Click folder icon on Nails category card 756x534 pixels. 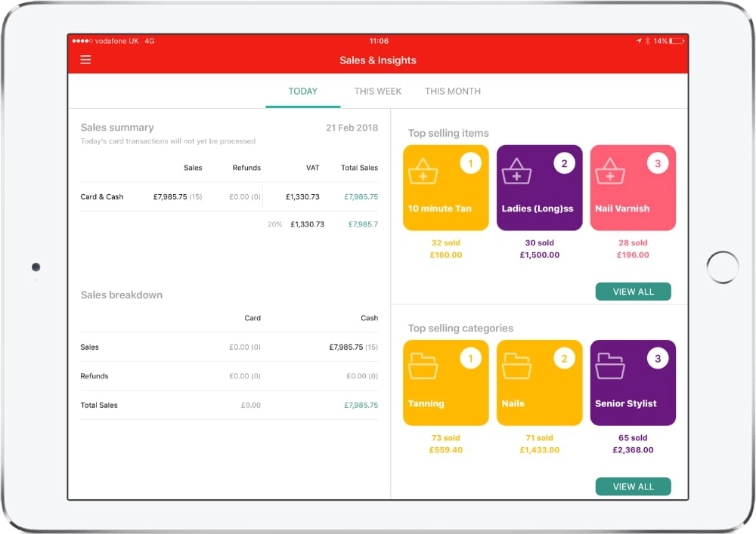point(516,366)
